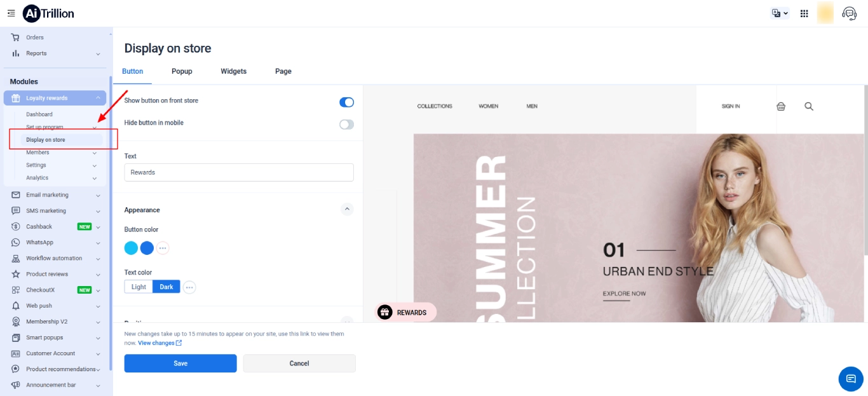Click the WhatsApp icon in sidebar
The image size is (868, 396).
coord(15,243)
